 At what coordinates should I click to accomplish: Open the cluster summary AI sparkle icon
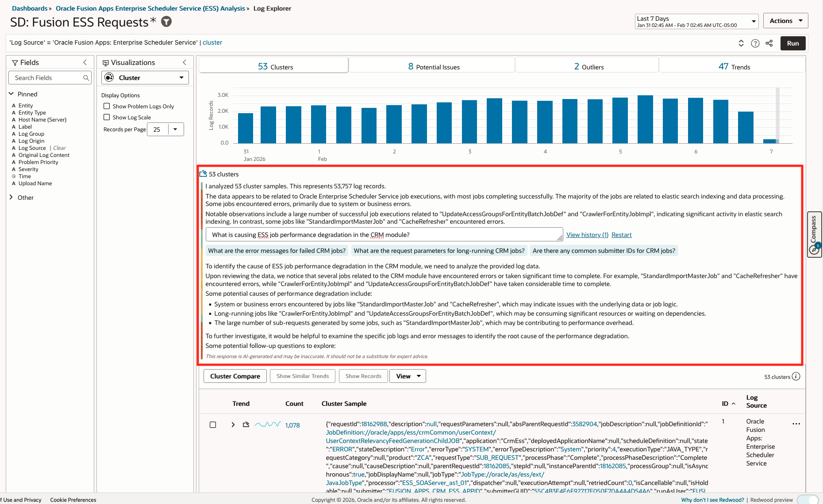(x=204, y=173)
